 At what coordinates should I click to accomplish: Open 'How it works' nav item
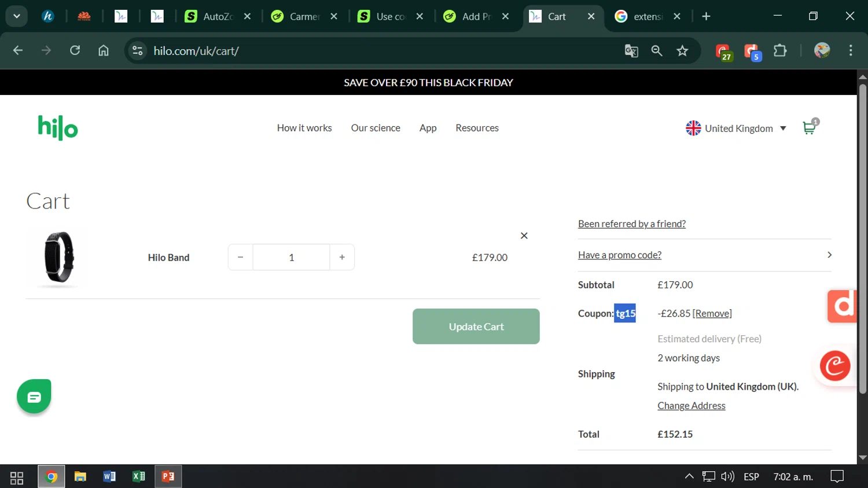[x=304, y=128]
